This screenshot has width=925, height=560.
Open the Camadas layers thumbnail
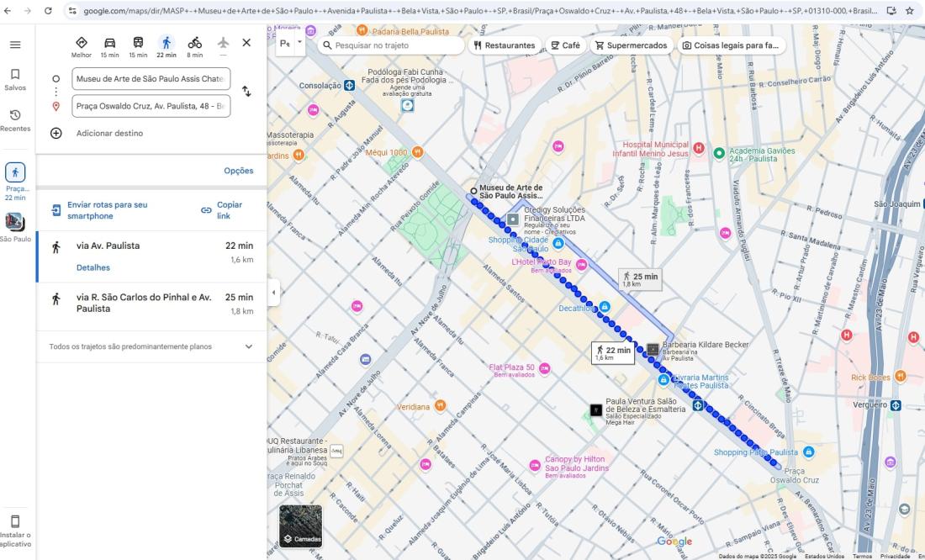point(301,526)
